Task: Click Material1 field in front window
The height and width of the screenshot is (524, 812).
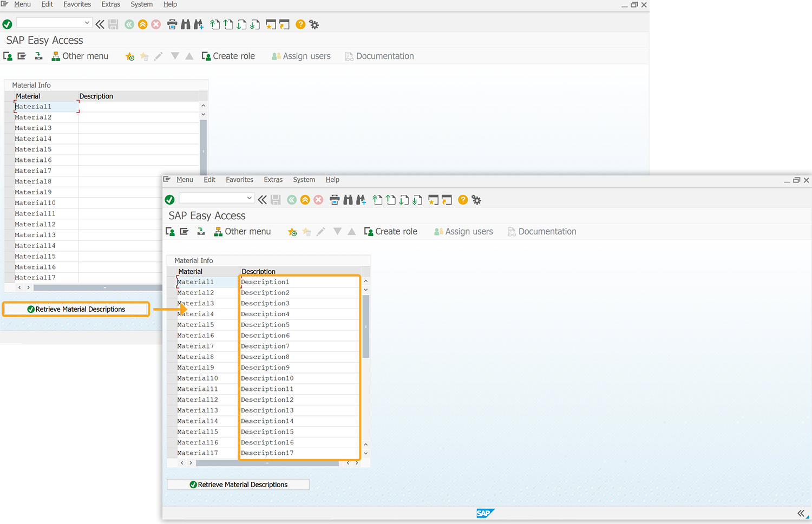Action: tap(207, 282)
